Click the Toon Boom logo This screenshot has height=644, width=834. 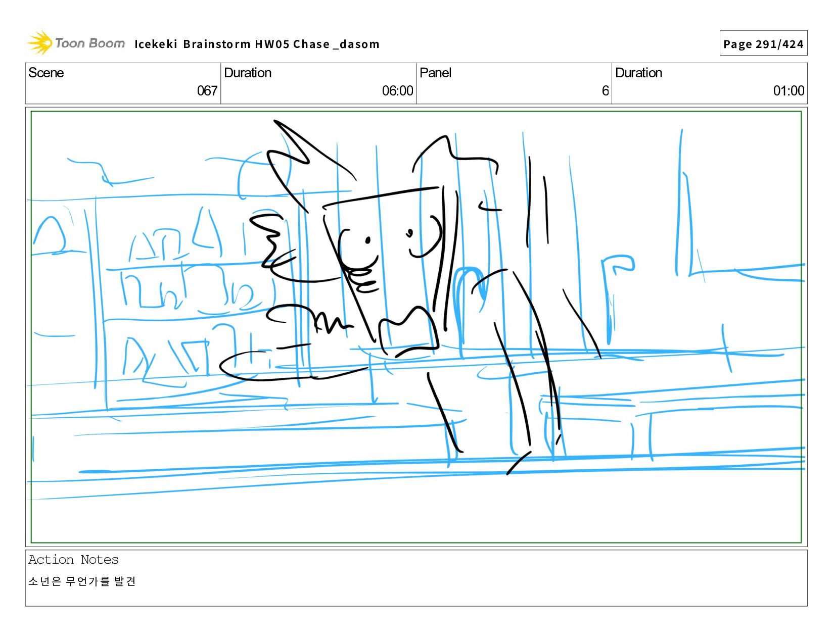(76, 43)
